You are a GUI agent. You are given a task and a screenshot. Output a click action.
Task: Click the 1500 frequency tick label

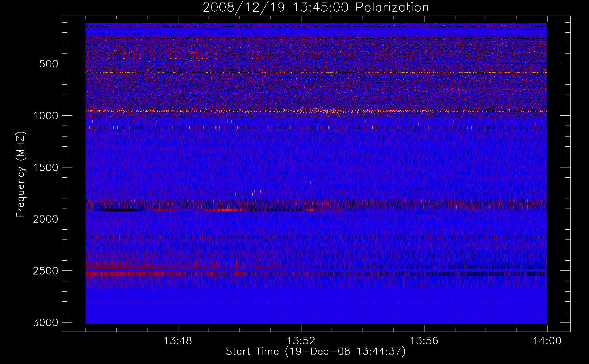[46, 167]
